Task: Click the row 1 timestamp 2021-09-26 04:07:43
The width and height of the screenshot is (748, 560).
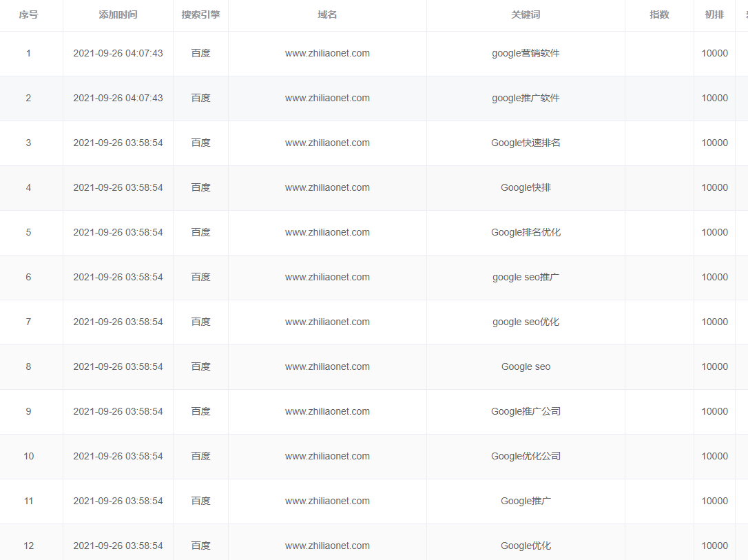Action: click(118, 53)
